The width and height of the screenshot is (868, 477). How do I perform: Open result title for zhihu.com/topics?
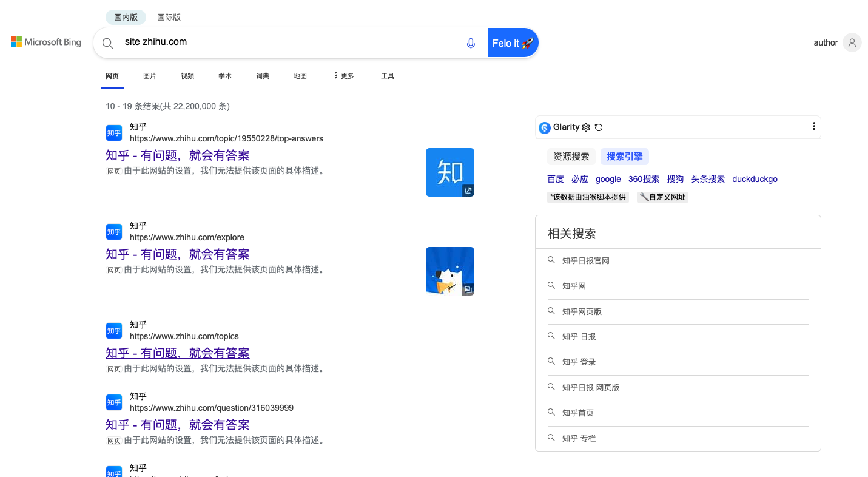(x=178, y=353)
